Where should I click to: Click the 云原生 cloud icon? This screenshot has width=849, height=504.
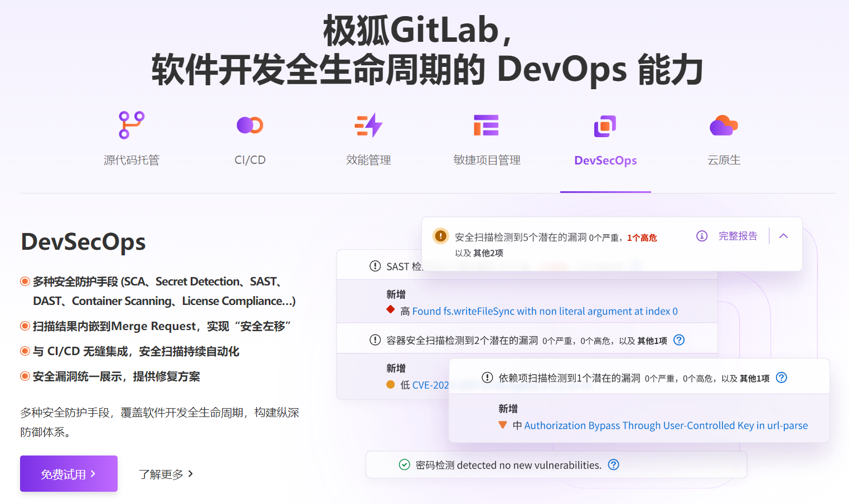724,125
